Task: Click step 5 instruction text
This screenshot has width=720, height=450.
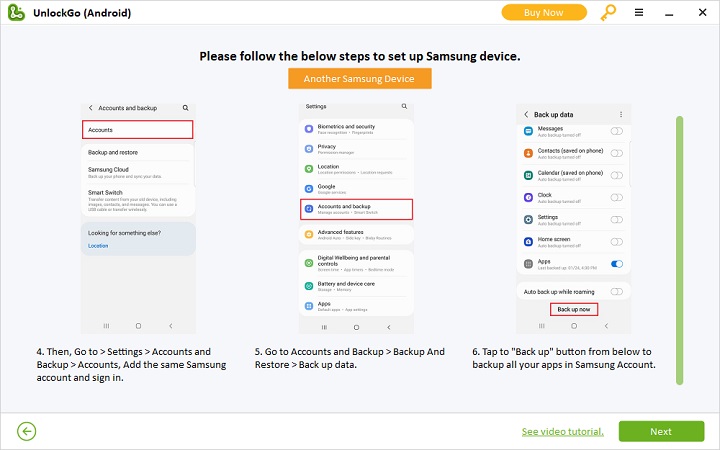Action: 350,358
